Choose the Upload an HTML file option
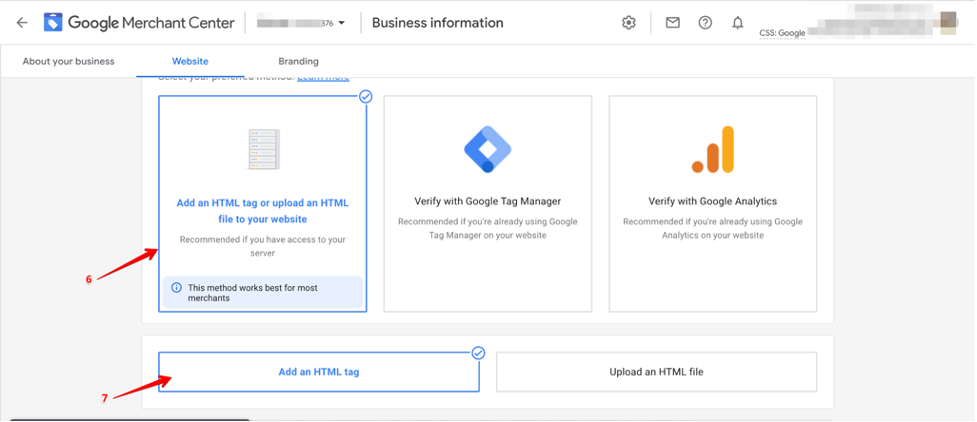Image resolution: width=977 pixels, height=422 pixels. click(x=656, y=372)
